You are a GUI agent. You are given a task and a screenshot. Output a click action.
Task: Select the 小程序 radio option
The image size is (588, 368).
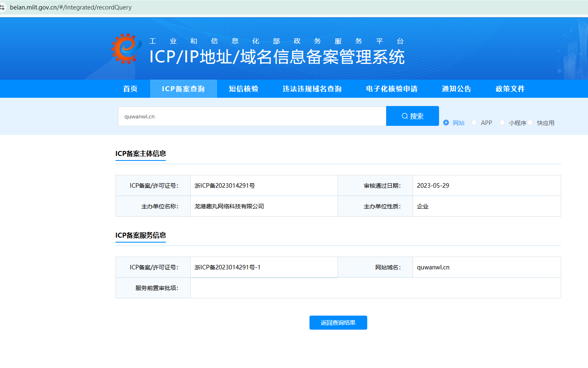502,123
